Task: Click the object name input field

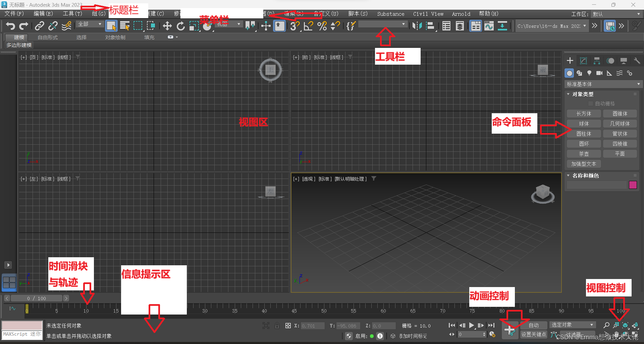Action: click(597, 185)
